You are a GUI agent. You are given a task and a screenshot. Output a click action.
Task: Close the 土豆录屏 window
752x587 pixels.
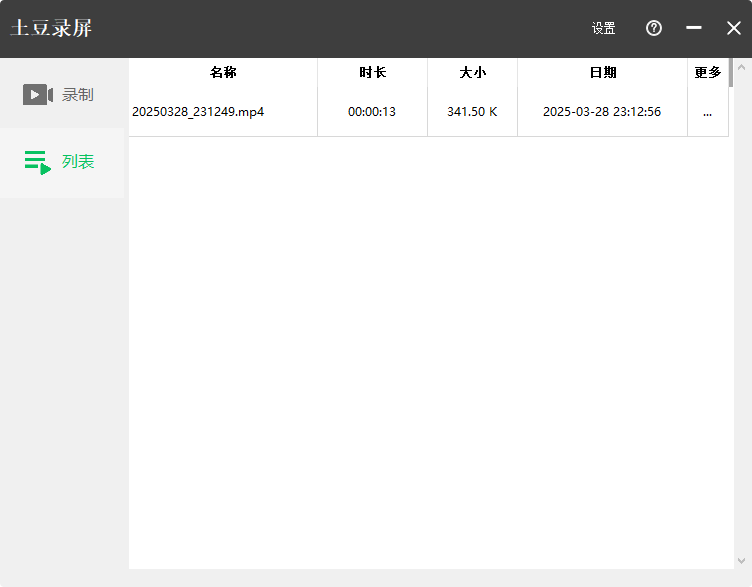[x=734, y=28]
